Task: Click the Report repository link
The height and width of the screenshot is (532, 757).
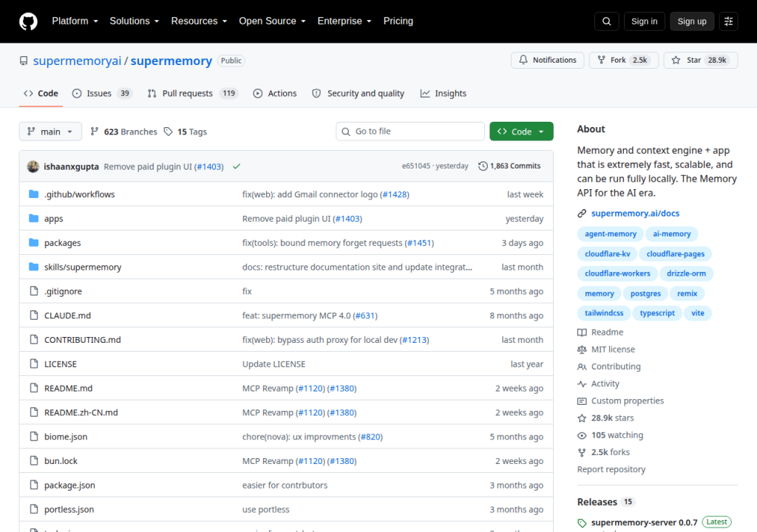Action: coord(611,469)
